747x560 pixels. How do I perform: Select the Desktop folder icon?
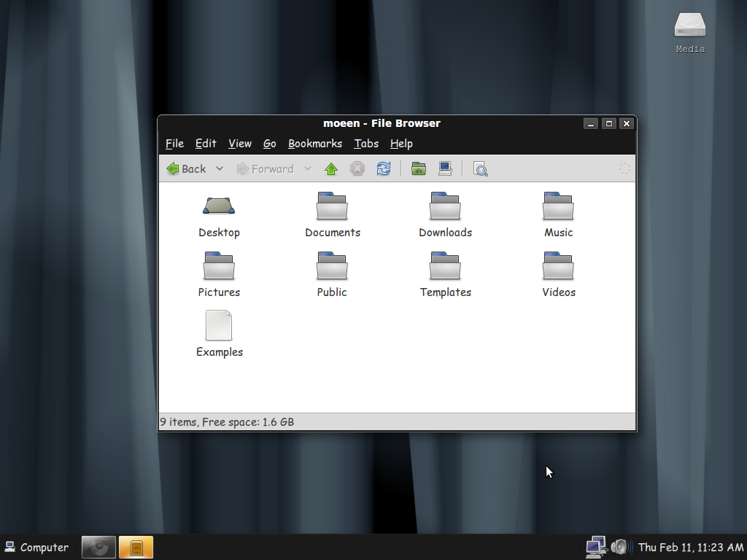pos(219,206)
